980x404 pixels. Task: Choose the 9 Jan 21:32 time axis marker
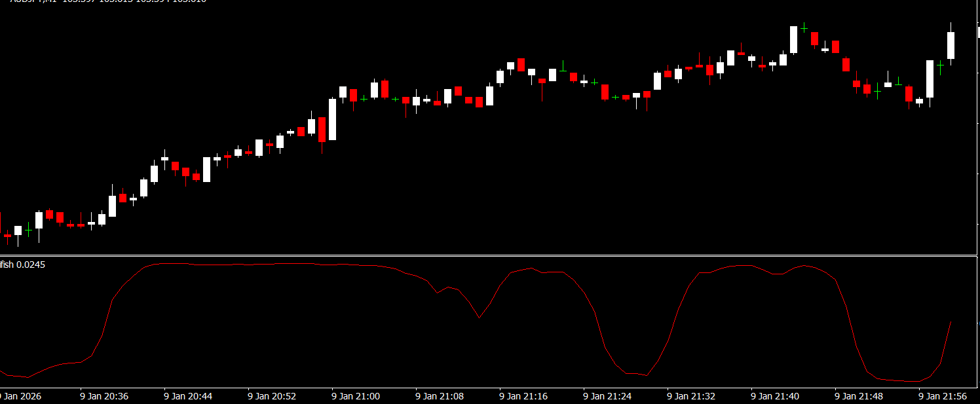pos(690,396)
